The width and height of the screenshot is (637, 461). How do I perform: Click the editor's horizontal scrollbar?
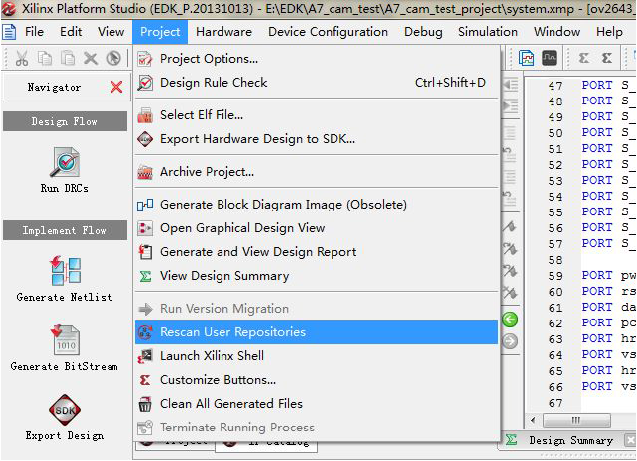[x=575, y=420]
